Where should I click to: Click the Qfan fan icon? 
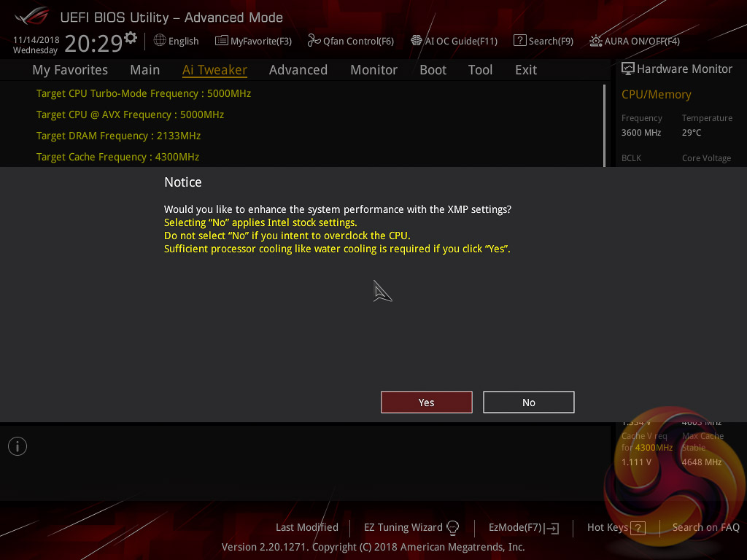click(x=314, y=41)
